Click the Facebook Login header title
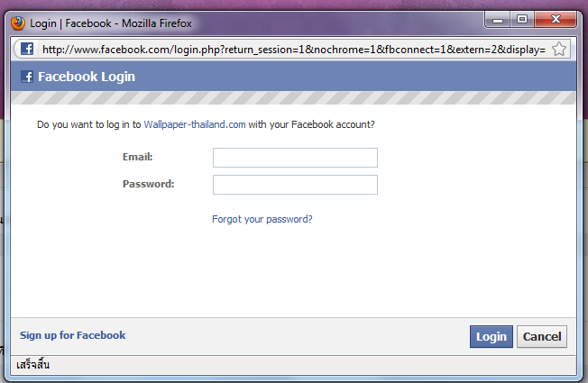The image size is (588, 383). 87,77
